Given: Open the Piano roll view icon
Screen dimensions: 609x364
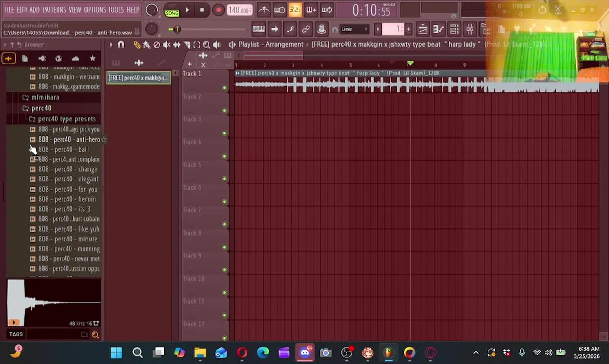Looking at the screenshot, I should 439,29.
